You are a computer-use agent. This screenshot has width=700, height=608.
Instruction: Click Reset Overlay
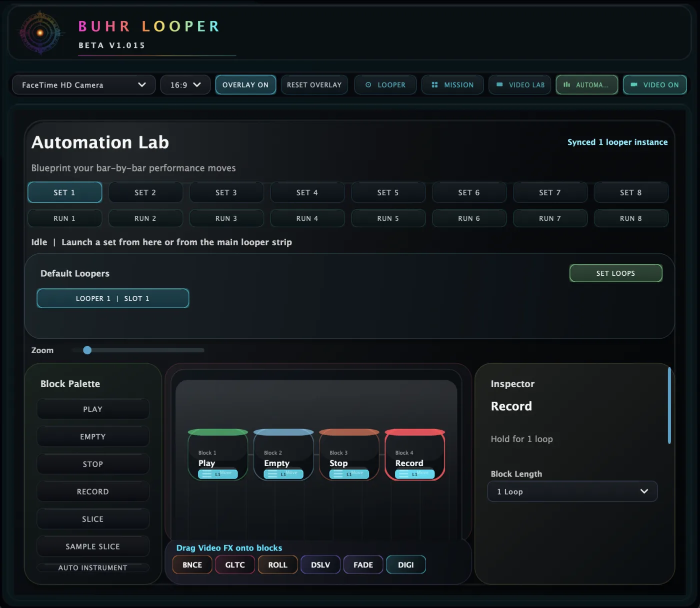click(x=314, y=85)
